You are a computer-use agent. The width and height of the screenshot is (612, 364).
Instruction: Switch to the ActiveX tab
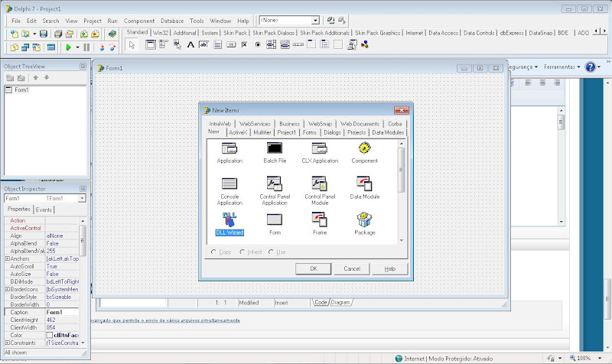click(237, 132)
